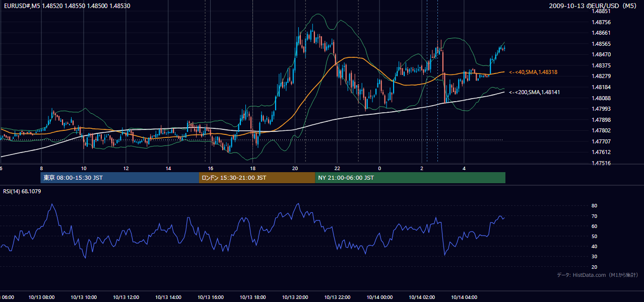Click the 10/13 16:00 time axis label
The width and height of the screenshot is (644, 302).
click(211, 297)
